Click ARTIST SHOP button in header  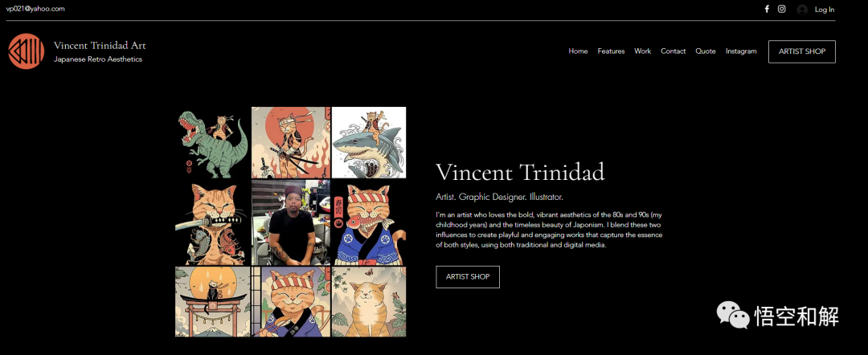801,51
